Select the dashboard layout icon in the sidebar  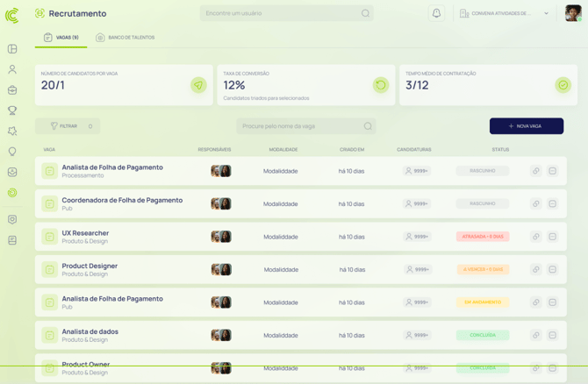(x=12, y=49)
